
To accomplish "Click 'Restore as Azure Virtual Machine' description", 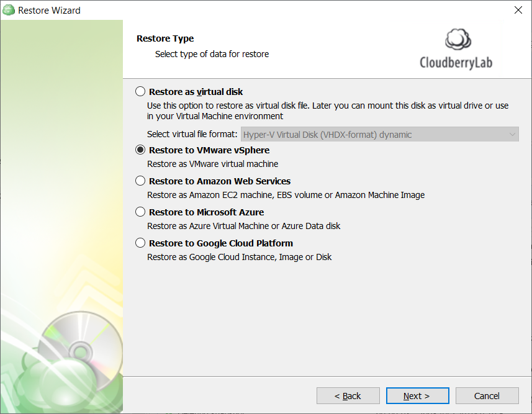I will [x=243, y=226].
